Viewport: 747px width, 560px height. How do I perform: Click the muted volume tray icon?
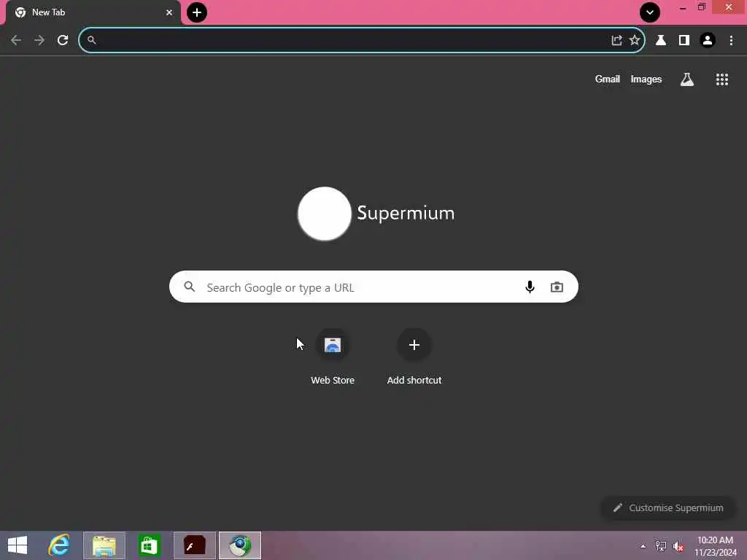(678, 546)
